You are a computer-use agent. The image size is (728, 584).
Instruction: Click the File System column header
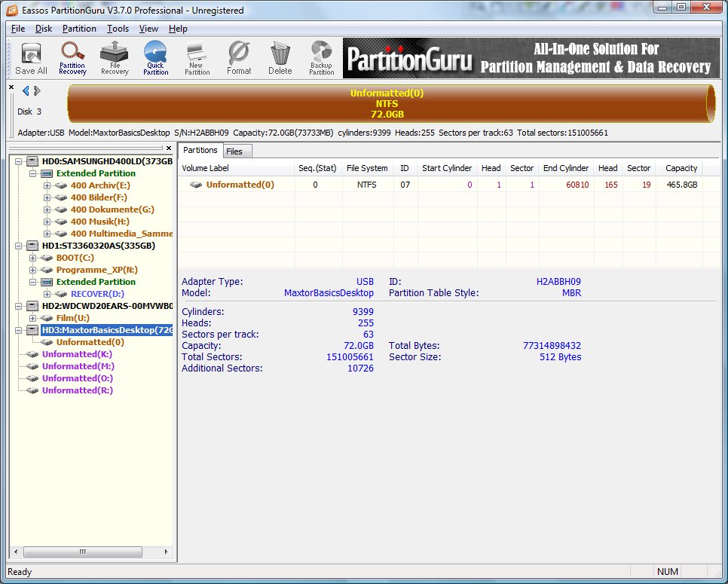(x=367, y=168)
